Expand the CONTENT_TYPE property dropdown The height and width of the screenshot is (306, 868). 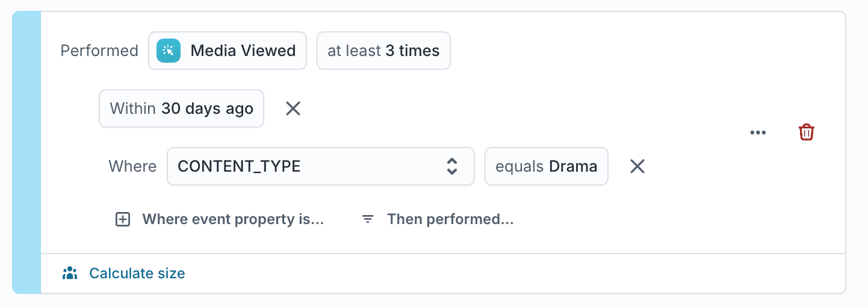pyautogui.click(x=313, y=166)
